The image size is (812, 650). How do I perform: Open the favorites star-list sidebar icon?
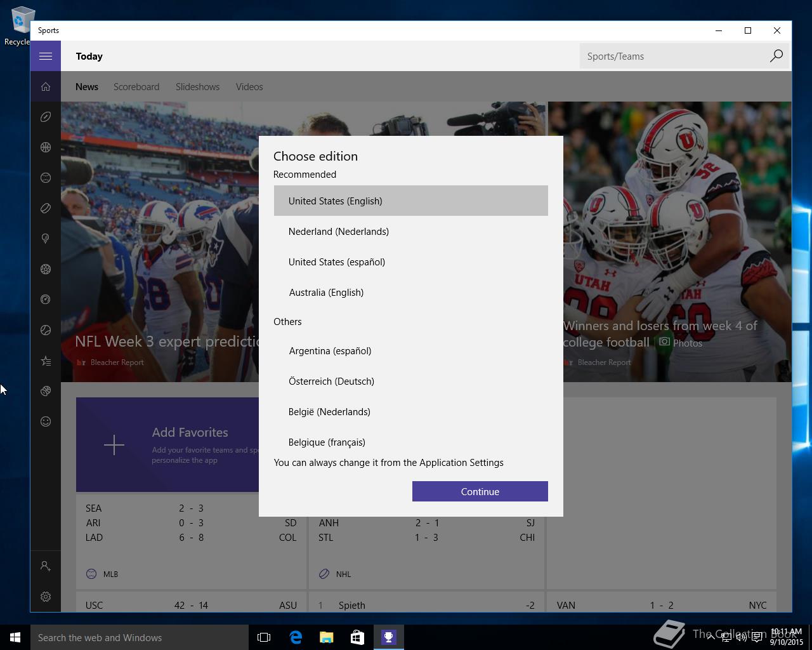[46, 361]
